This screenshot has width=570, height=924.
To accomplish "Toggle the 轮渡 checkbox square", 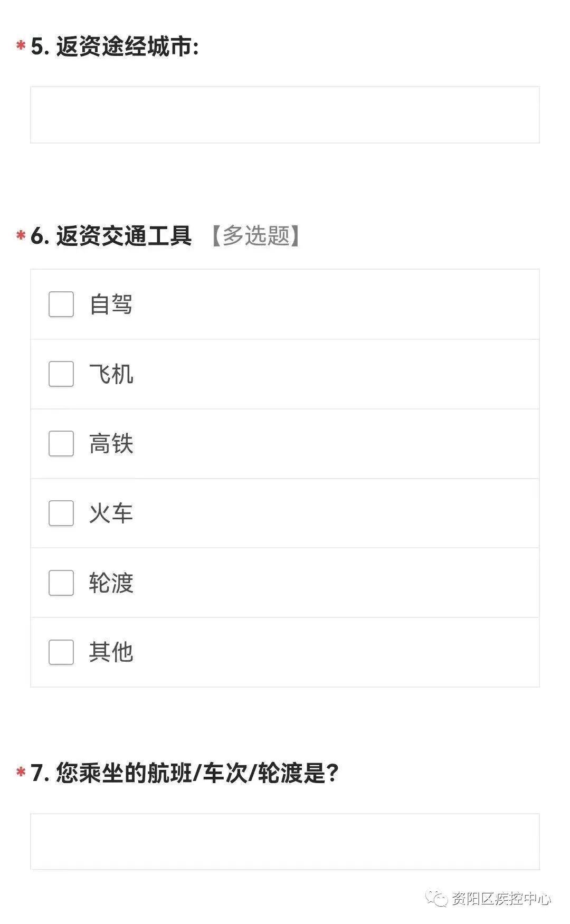I will (61, 583).
